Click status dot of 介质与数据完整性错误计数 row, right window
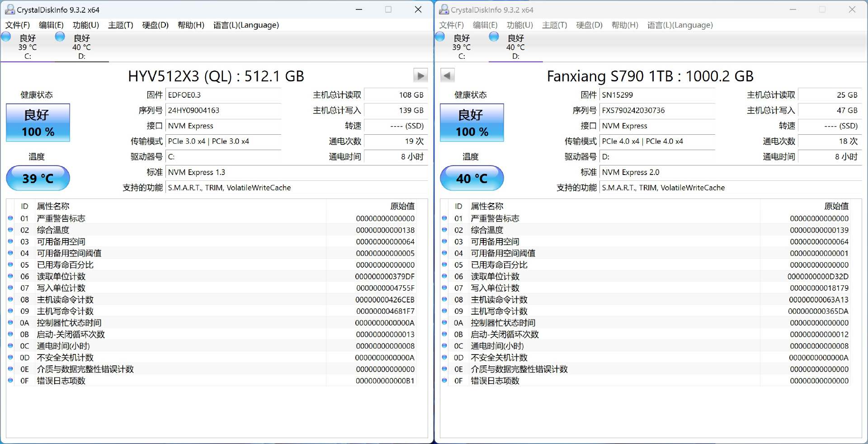Image resolution: width=868 pixels, height=444 pixels. (444, 369)
